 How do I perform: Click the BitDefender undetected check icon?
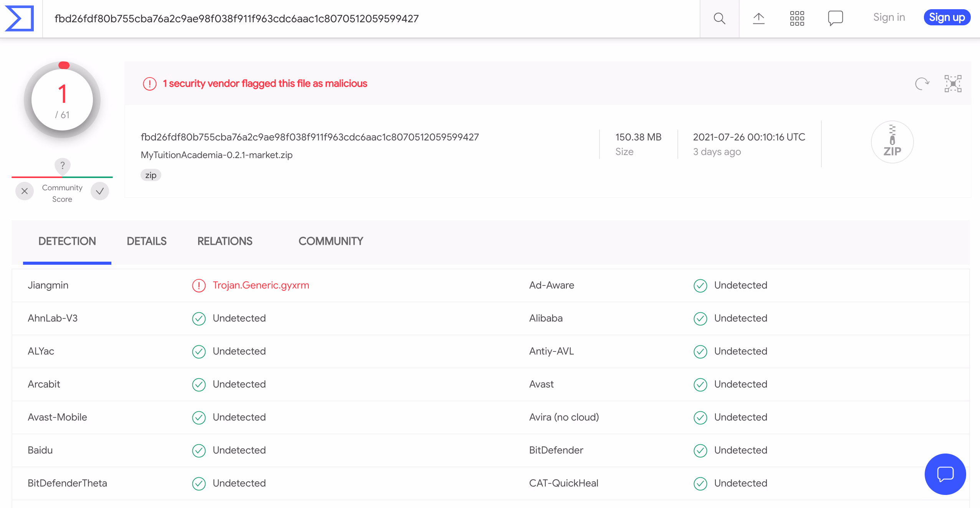700,450
